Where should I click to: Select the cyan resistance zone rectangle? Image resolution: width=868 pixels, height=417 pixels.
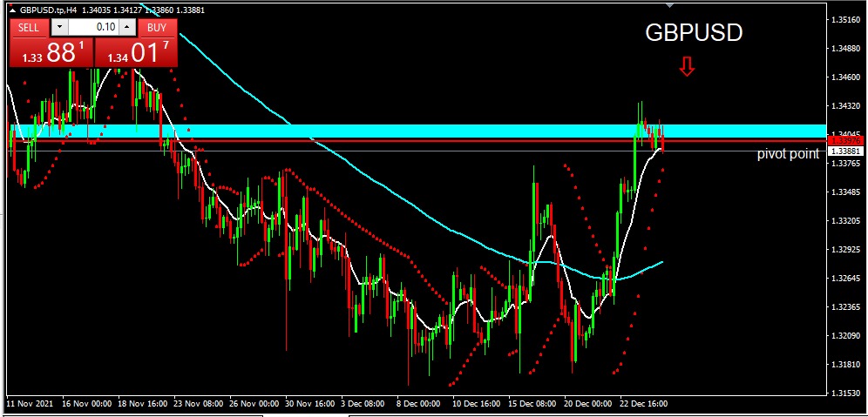pos(418,131)
